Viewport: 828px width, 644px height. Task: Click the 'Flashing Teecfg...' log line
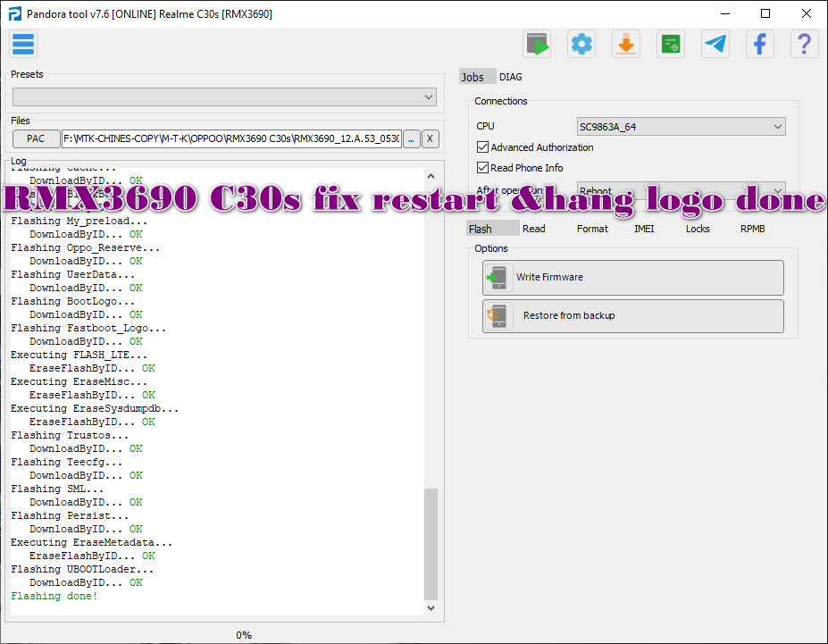[66, 463]
